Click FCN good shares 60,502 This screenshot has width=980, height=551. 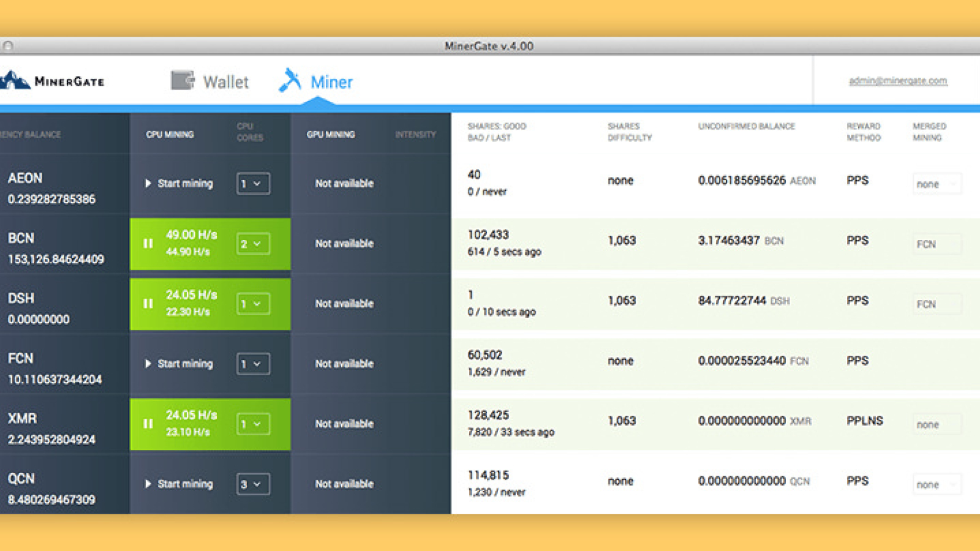click(484, 354)
